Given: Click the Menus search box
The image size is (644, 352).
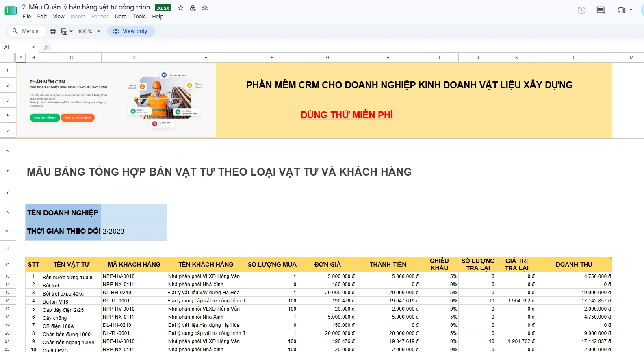Looking at the screenshot, I should pos(26,31).
